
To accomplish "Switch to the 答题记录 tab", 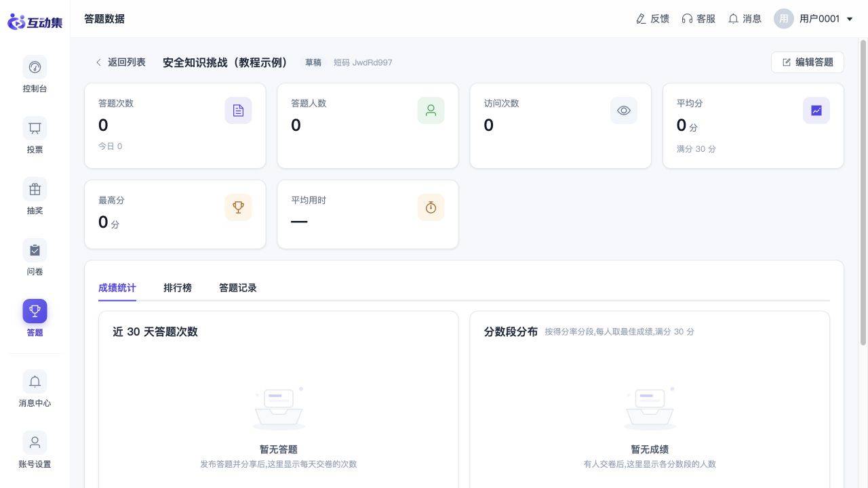I will 238,288.
